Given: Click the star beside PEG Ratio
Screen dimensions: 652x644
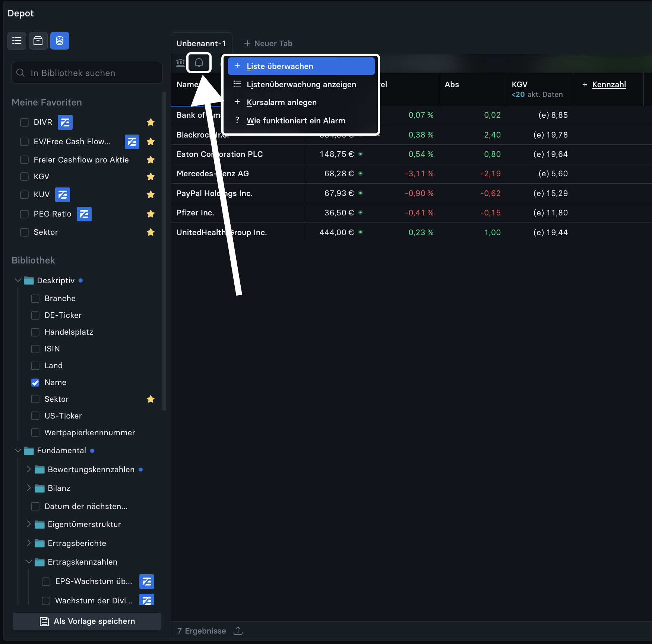Looking at the screenshot, I should coord(151,214).
